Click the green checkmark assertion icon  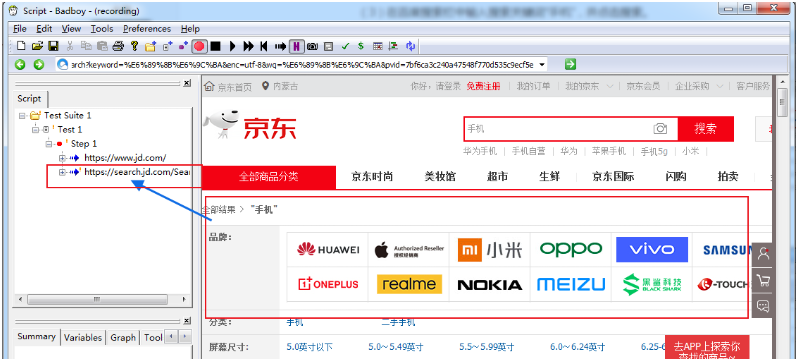pos(345,46)
